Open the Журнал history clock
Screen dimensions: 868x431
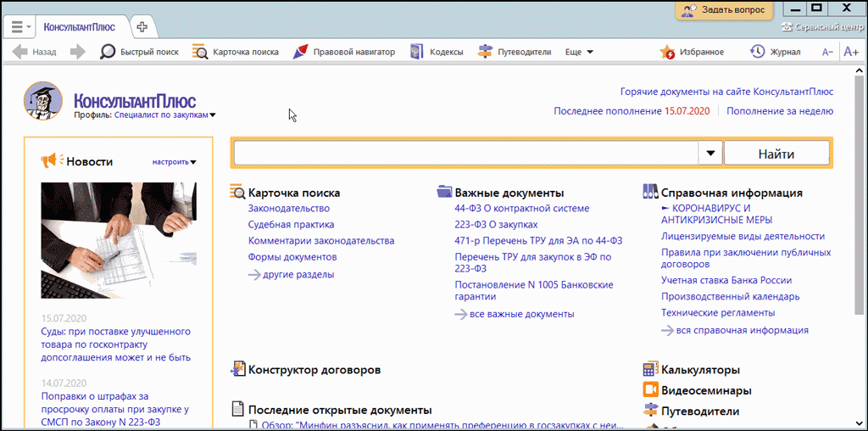coord(775,52)
